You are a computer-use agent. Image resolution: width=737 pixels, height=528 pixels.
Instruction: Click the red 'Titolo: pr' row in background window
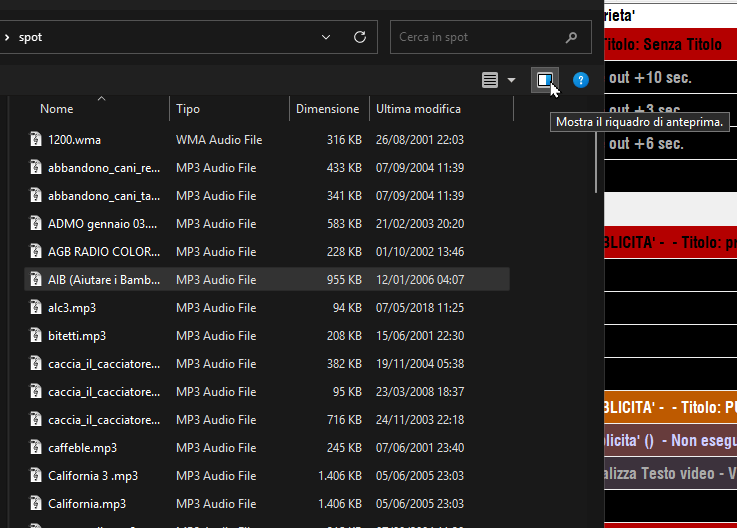670,242
